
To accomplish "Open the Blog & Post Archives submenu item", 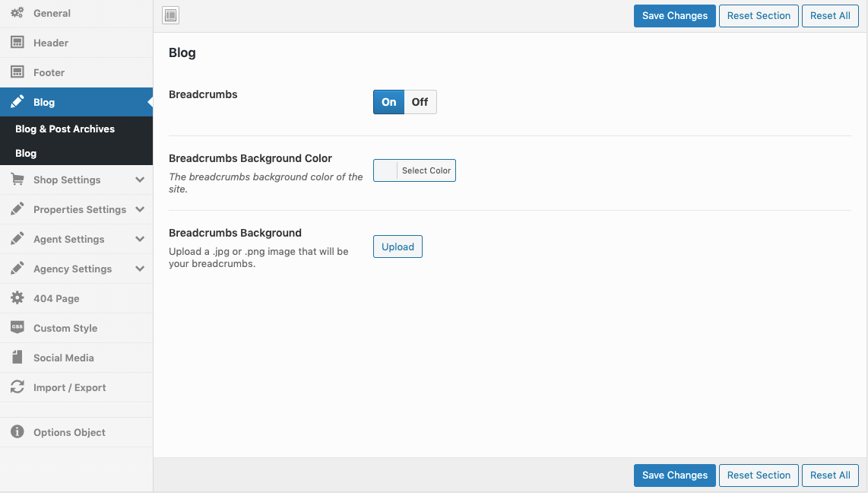I will (65, 129).
